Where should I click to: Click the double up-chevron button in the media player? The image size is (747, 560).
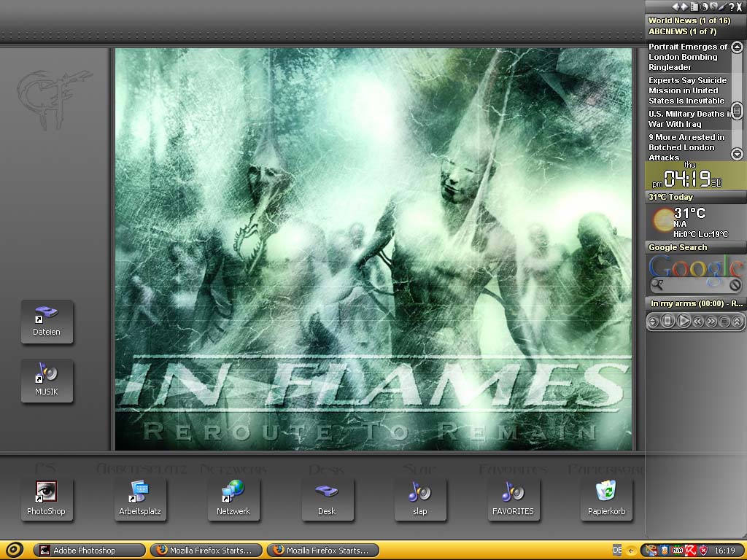[x=737, y=322]
